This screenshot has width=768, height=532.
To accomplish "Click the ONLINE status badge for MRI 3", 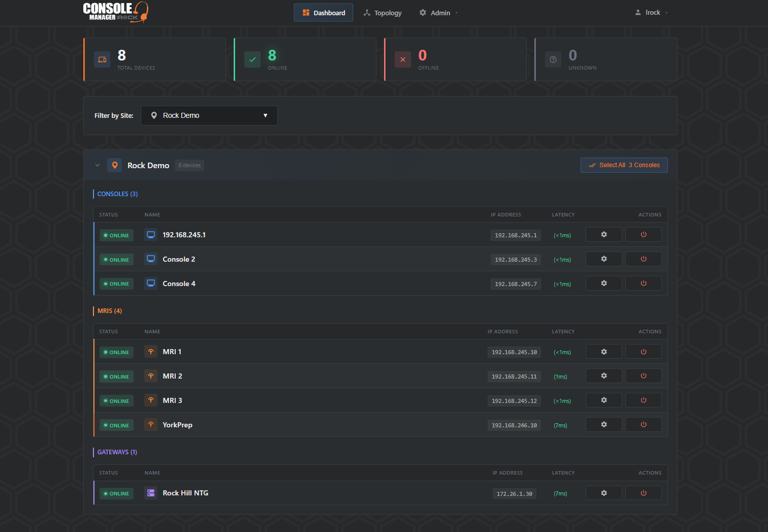I will [116, 400].
